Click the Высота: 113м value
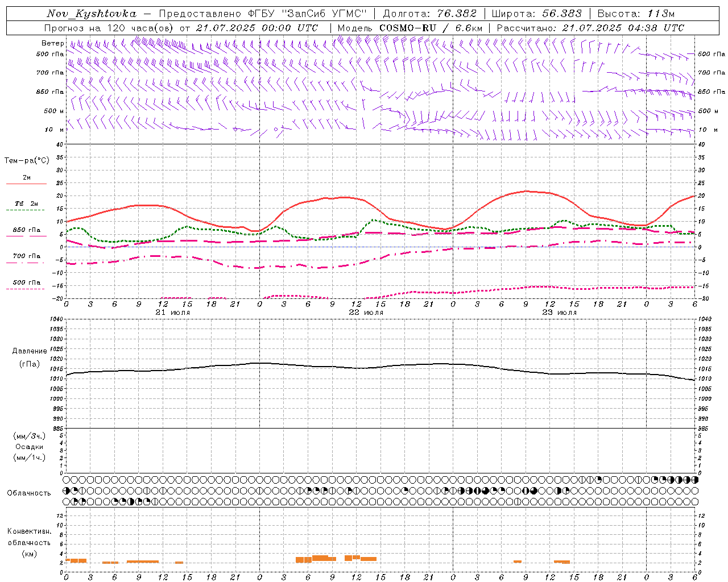728x582 pixels. pyautogui.click(x=635, y=14)
